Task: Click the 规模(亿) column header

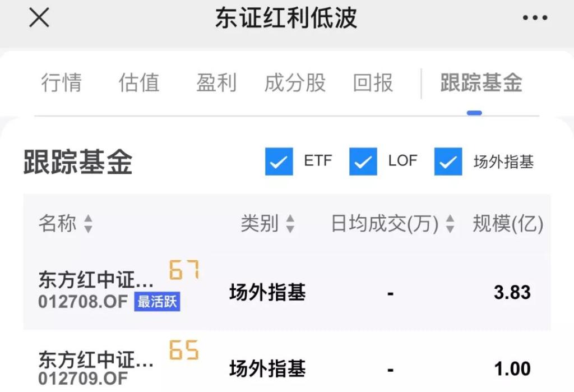Action: pos(508,223)
